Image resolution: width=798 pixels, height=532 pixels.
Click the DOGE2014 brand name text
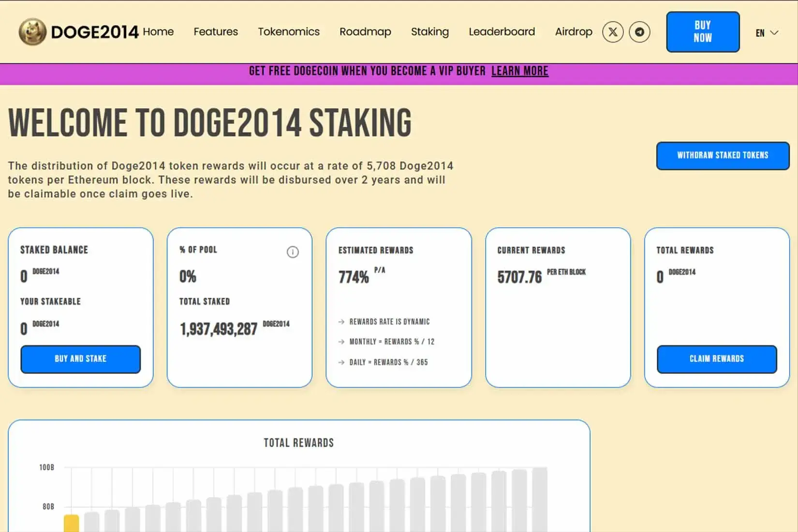click(95, 32)
